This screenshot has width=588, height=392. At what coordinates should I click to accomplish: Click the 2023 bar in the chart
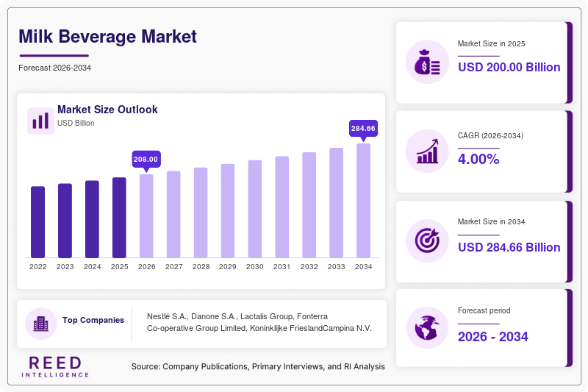(65, 221)
